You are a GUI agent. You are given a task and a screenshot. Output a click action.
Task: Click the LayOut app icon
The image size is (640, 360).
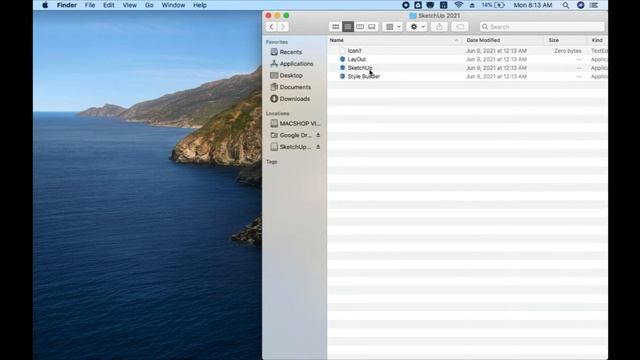(342, 59)
